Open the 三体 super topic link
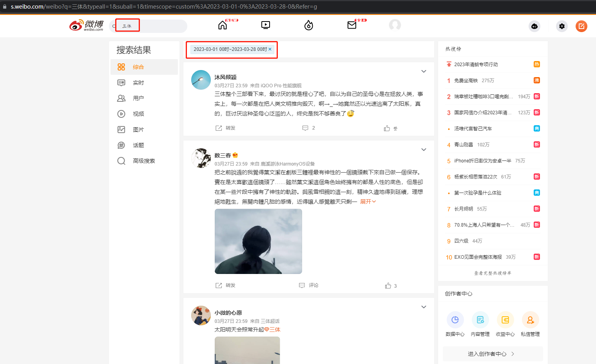 (x=272, y=330)
